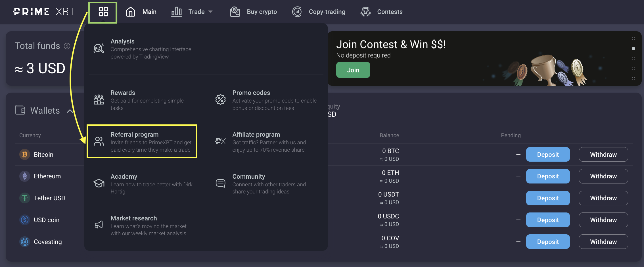Click Deposit for Bitcoin wallet
The image size is (644, 267).
(x=548, y=155)
